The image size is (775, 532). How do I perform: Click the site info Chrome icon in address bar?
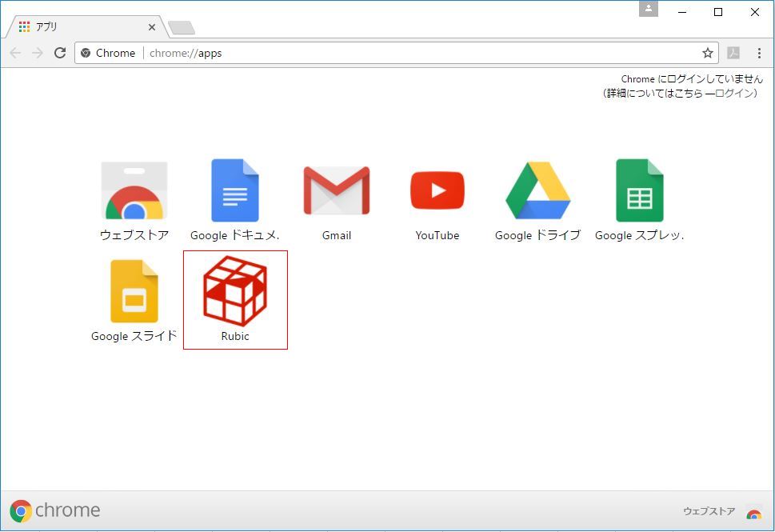86,53
